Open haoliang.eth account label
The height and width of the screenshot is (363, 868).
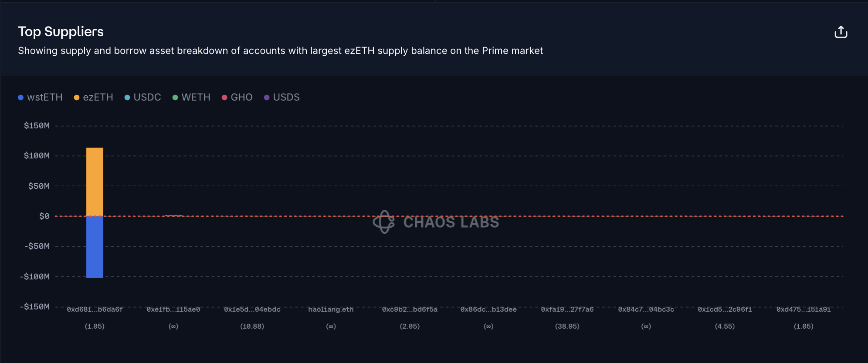[331, 309]
